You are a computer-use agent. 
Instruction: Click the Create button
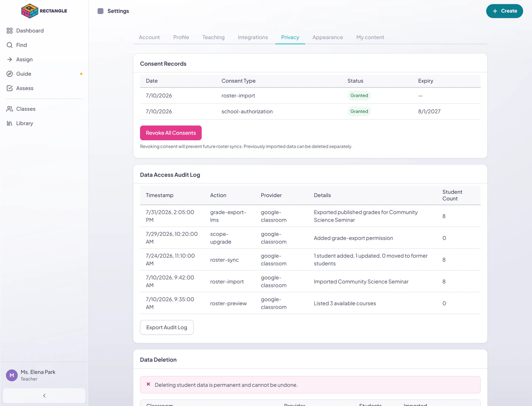(x=504, y=11)
